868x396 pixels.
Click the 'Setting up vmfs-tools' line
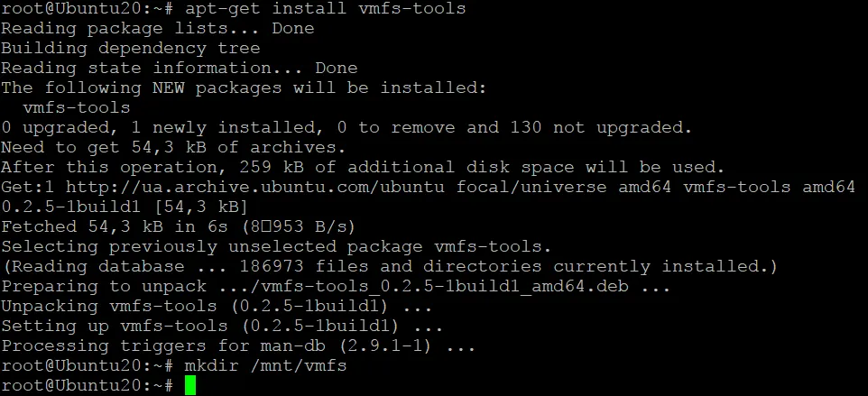[222, 326]
